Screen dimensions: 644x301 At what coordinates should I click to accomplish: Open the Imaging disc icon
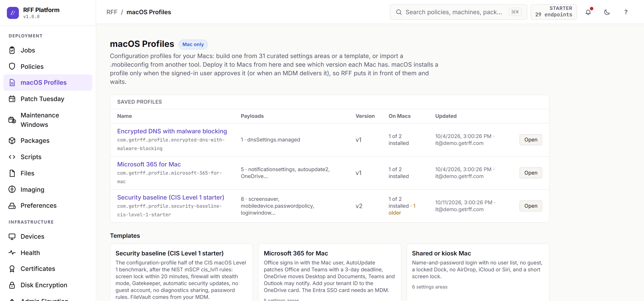click(12, 189)
